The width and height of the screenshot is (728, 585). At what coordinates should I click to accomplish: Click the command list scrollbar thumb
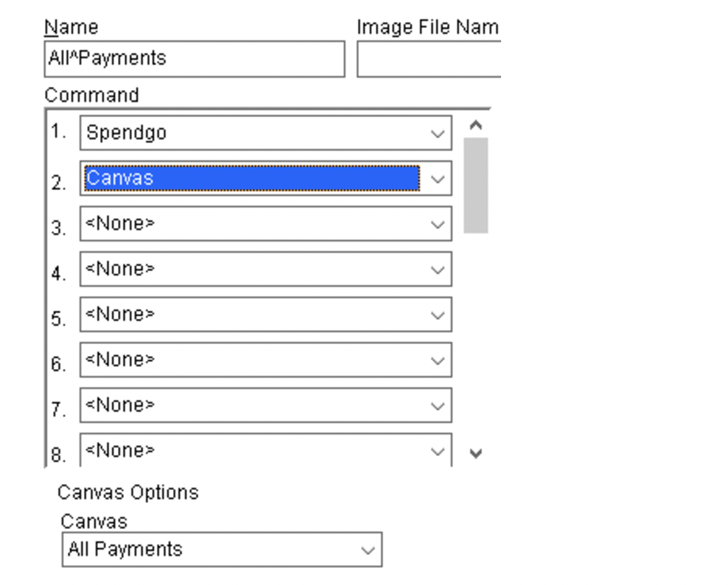coord(476,184)
